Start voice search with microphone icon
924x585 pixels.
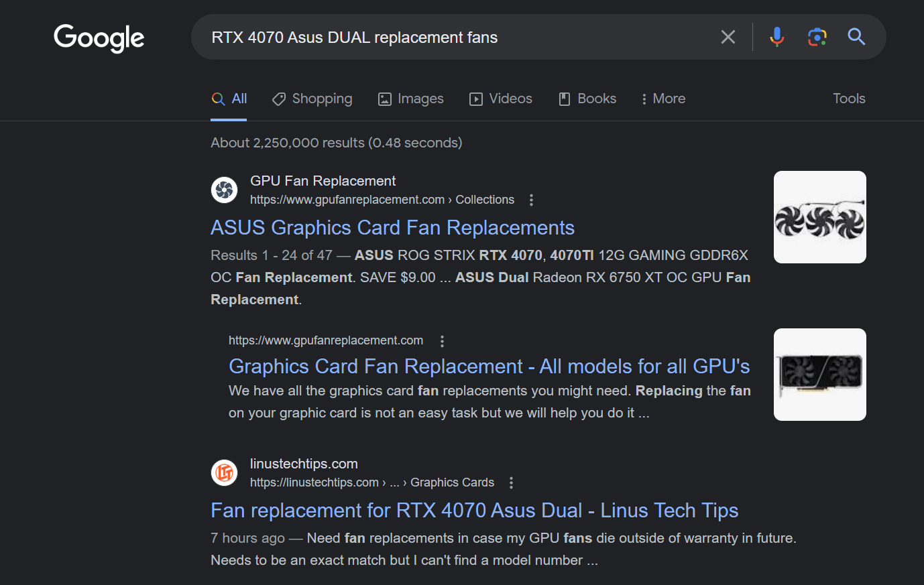coord(777,37)
